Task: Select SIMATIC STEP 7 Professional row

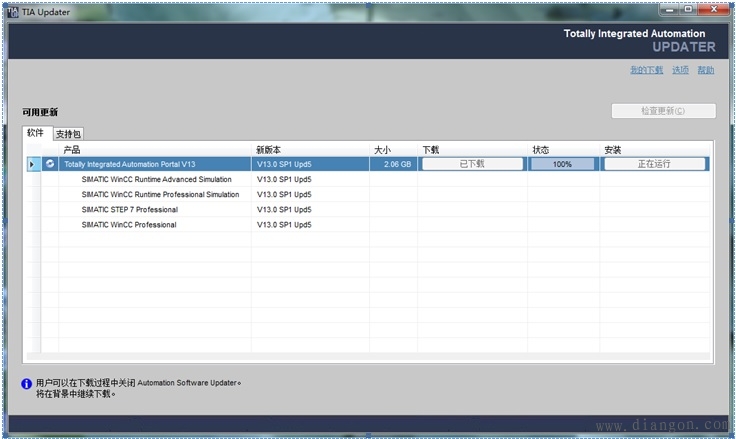Action: pyautogui.click(x=368, y=209)
